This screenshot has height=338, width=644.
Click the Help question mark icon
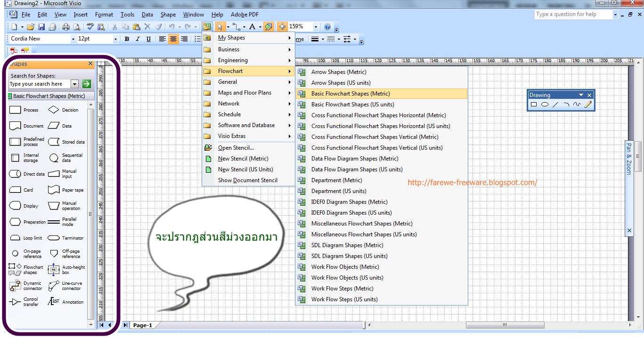click(327, 27)
